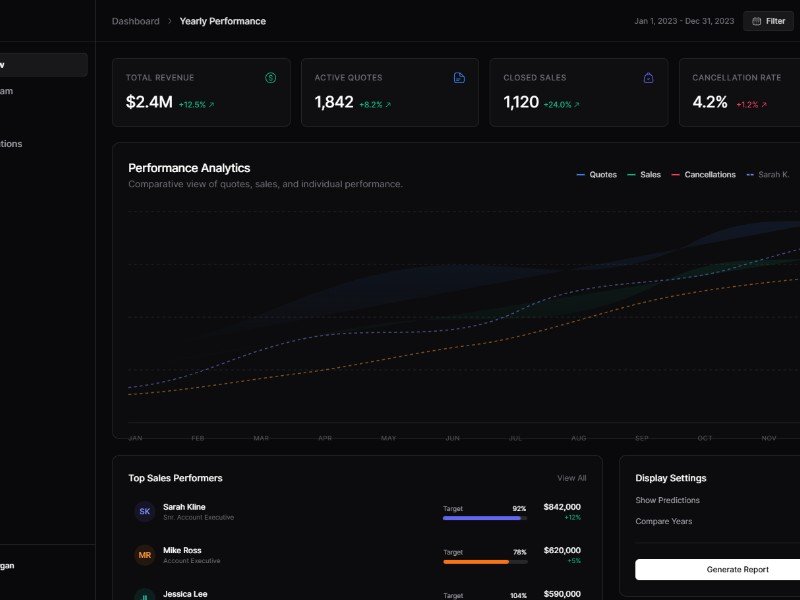Select the Yearly Performance breadcrumb item
Screen dimensions: 800x600
tap(222, 21)
